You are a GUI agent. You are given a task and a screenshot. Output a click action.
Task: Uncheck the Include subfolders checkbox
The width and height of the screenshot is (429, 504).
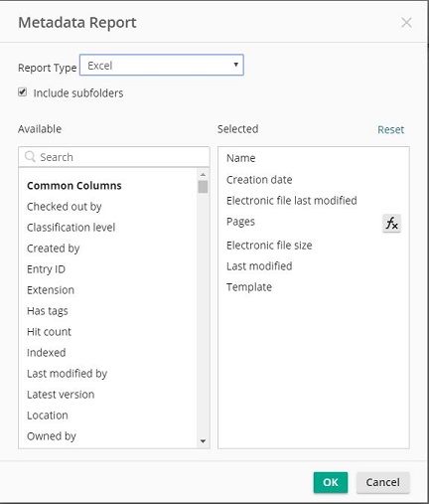[x=23, y=91]
